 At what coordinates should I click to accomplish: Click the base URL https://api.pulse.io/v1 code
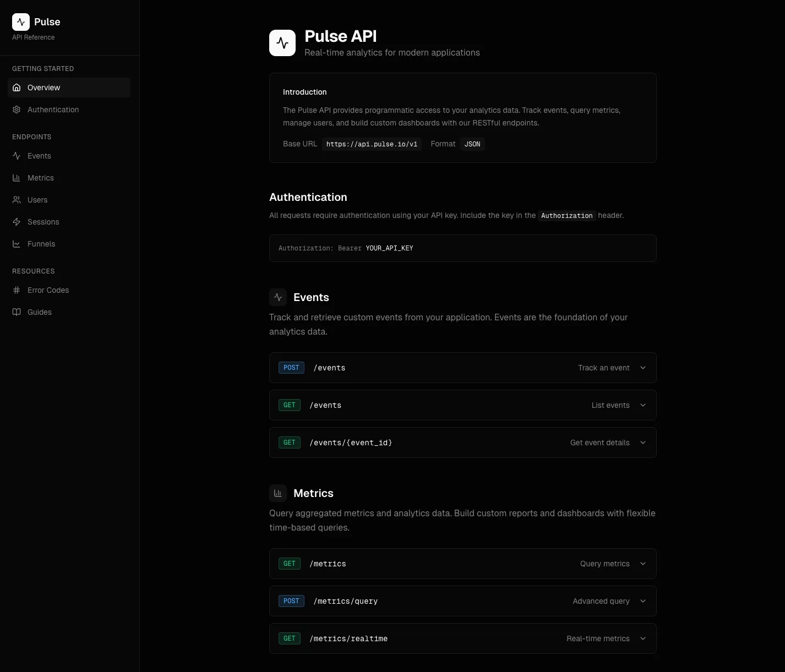[x=372, y=144]
